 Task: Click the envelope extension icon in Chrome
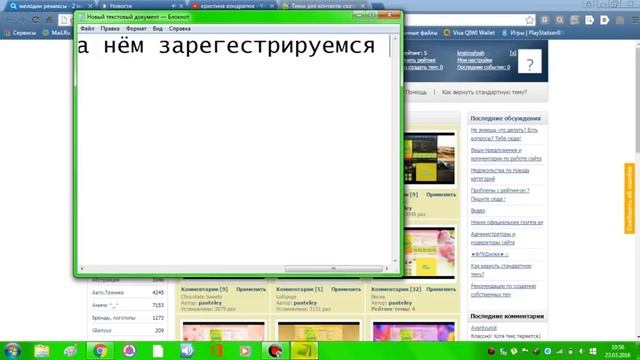[575, 20]
